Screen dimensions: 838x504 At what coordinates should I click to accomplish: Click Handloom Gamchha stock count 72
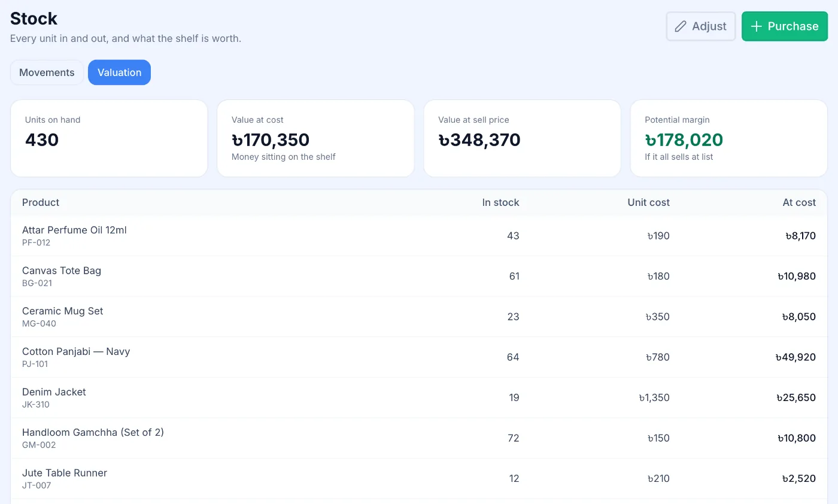tap(514, 438)
